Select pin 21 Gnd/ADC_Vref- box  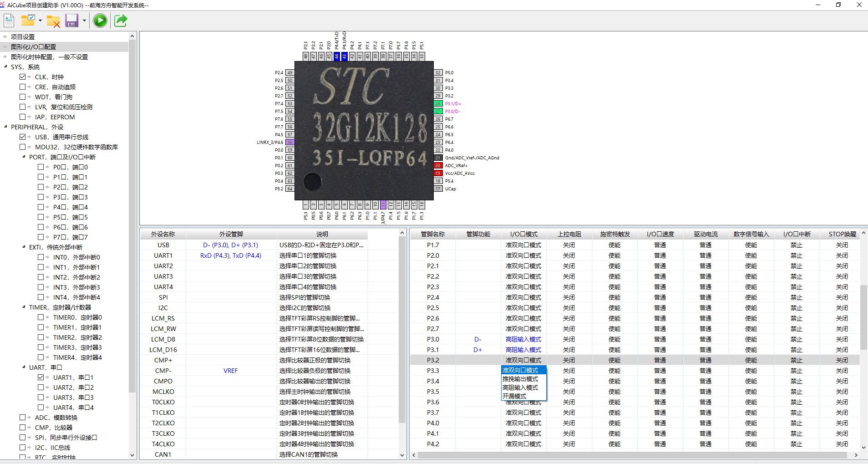[438, 158]
